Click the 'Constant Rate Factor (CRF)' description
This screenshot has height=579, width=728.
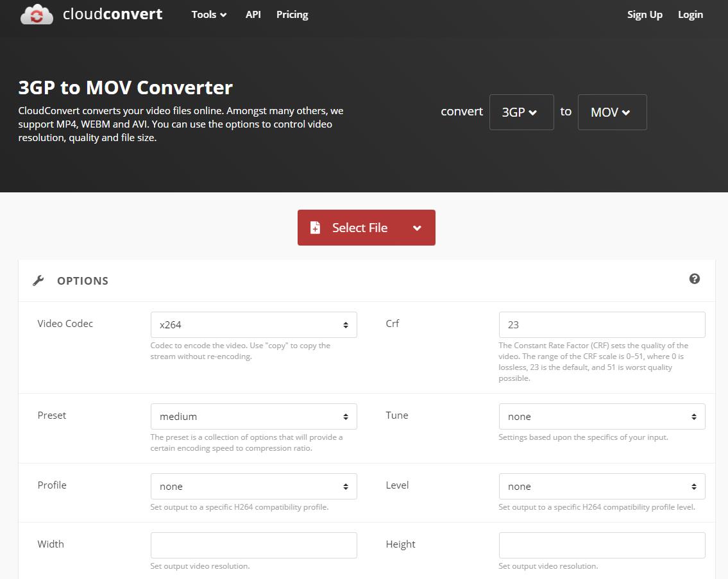pyautogui.click(x=593, y=362)
